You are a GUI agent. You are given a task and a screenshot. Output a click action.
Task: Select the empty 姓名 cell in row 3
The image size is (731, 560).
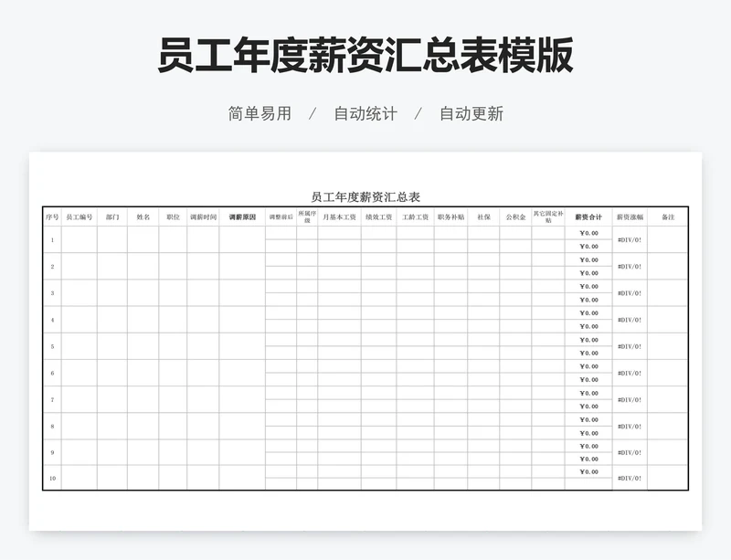click(x=143, y=293)
